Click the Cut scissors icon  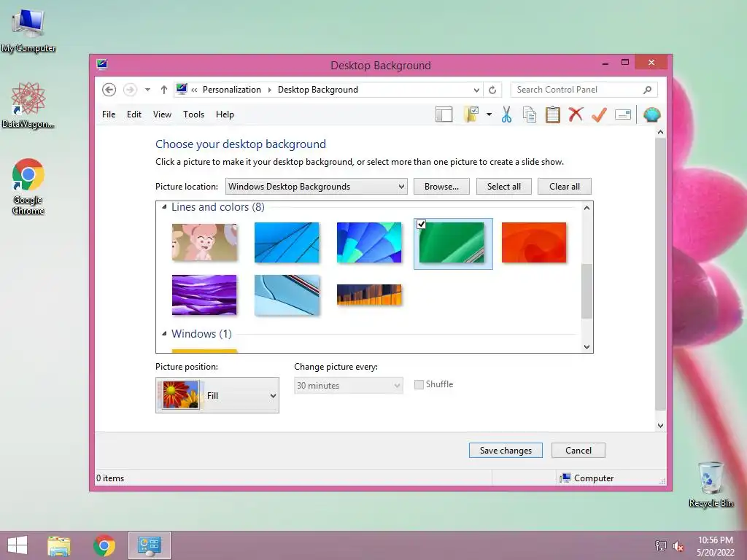(506, 114)
